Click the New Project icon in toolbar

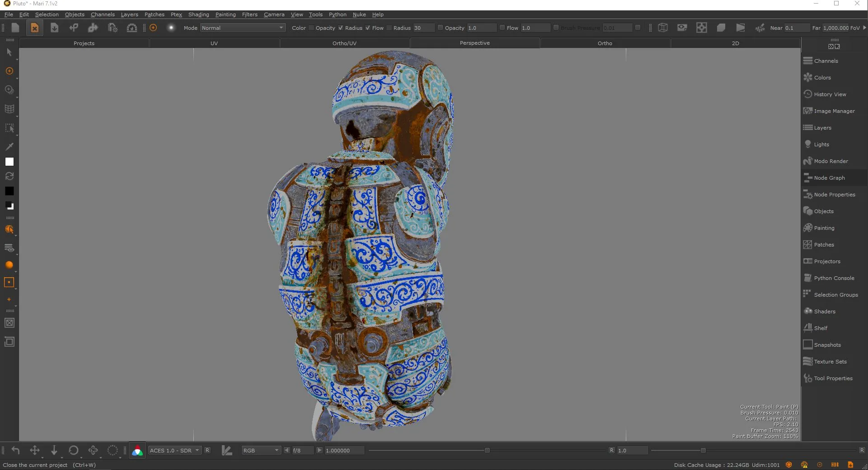(15, 28)
